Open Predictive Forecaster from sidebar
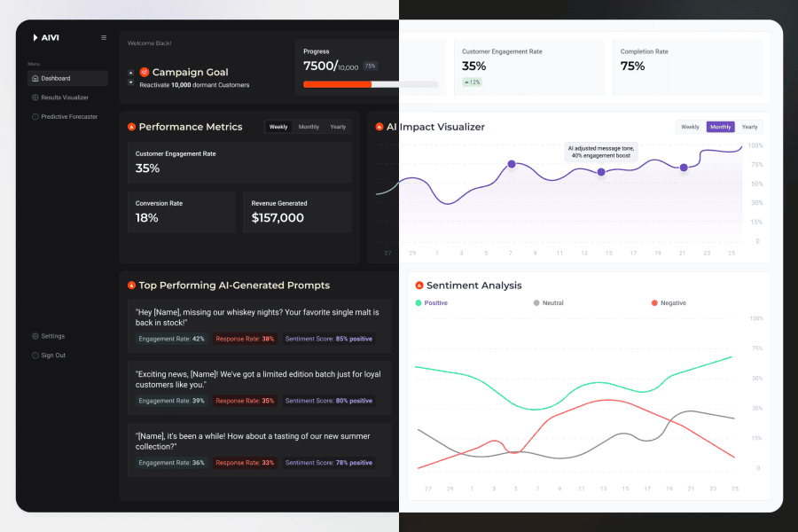 pyautogui.click(x=65, y=116)
